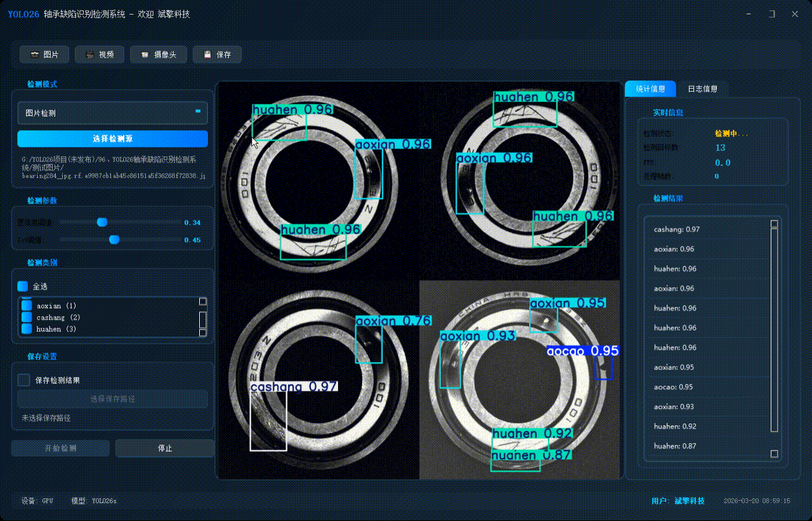812x521 pixels.
Task: Uncheck the huahen (3) class checkbox
Action: pos(27,329)
